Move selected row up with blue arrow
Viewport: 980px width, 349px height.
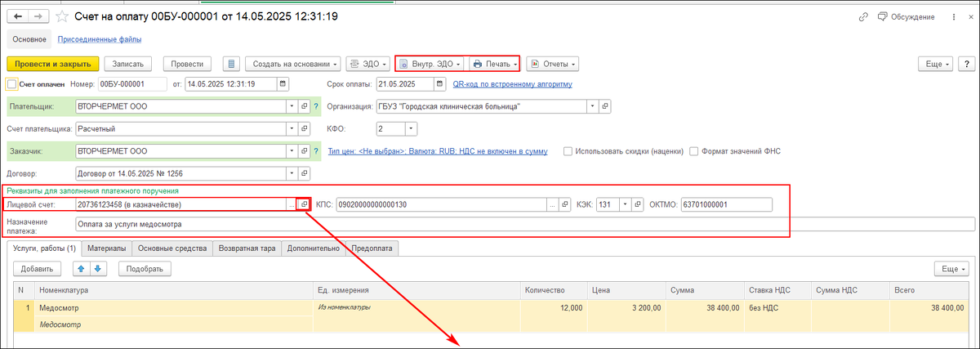pyautogui.click(x=82, y=268)
